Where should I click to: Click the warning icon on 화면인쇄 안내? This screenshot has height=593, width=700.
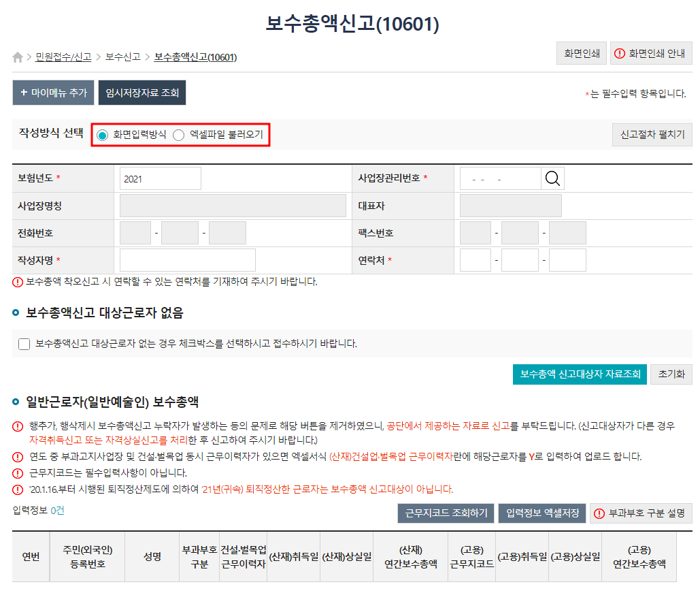click(x=620, y=53)
